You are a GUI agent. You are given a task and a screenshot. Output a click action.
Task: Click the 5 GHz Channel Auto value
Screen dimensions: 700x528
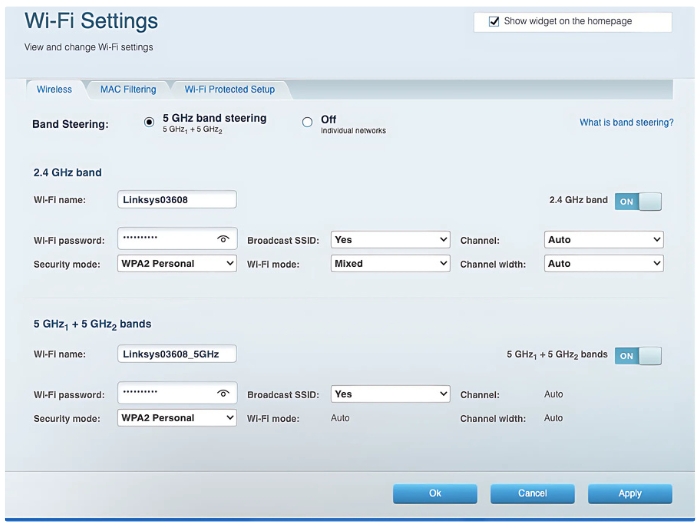click(554, 395)
